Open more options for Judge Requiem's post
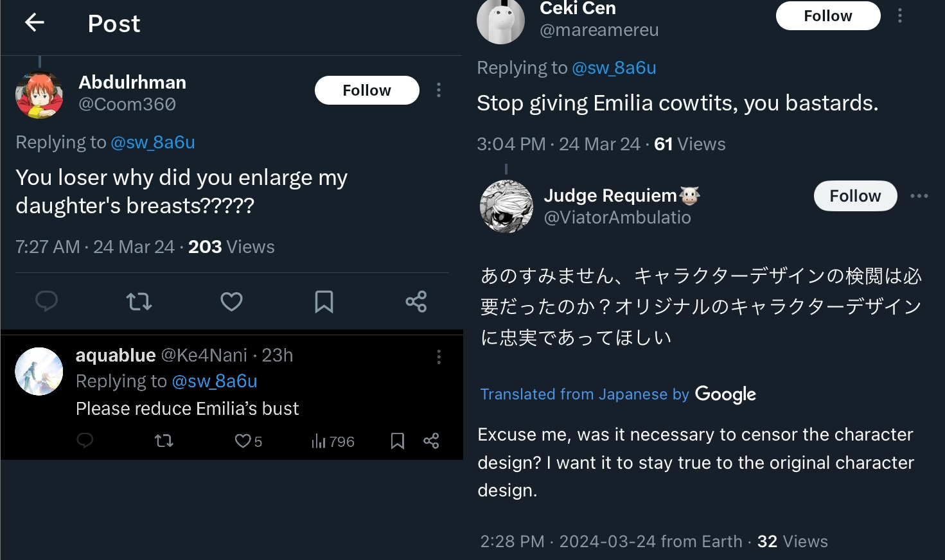This screenshot has height=560, width=945. pyautogui.click(x=919, y=196)
